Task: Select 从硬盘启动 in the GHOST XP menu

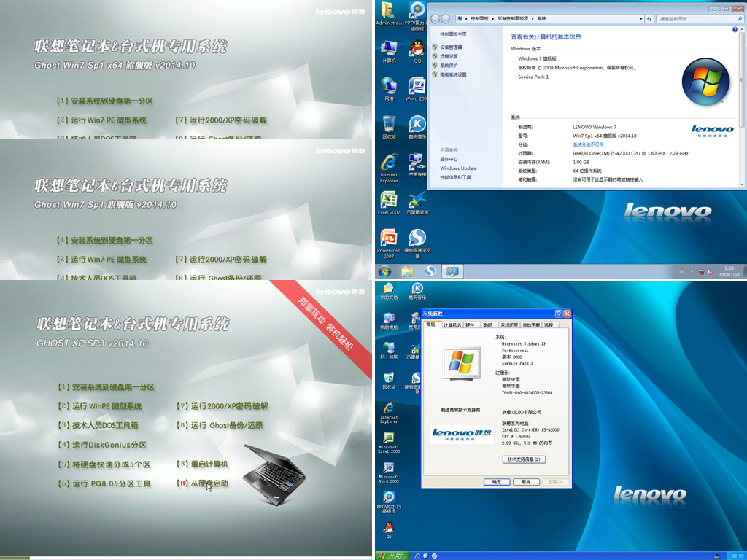Action: point(203,483)
